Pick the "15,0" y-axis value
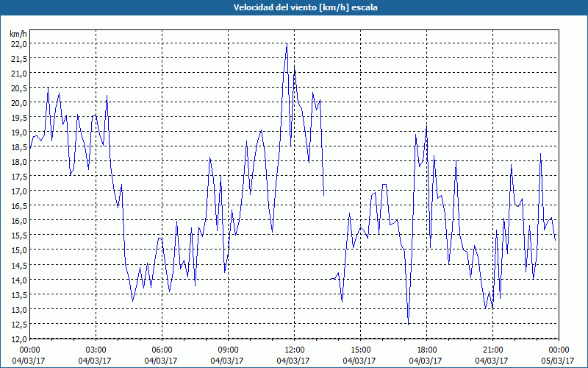The width and height of the screenshot is (588, 368). point(19,250)
